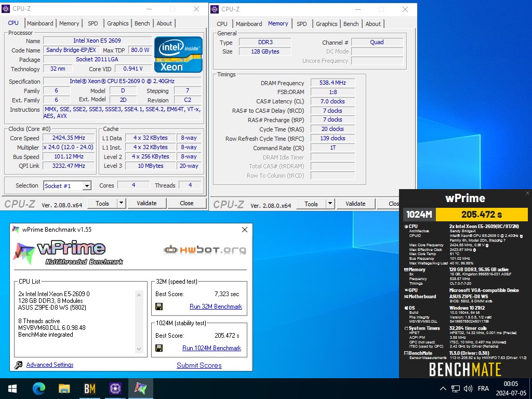
Task: Click the Core Speed value 2424.35 MHz
Action: (69, 138)
